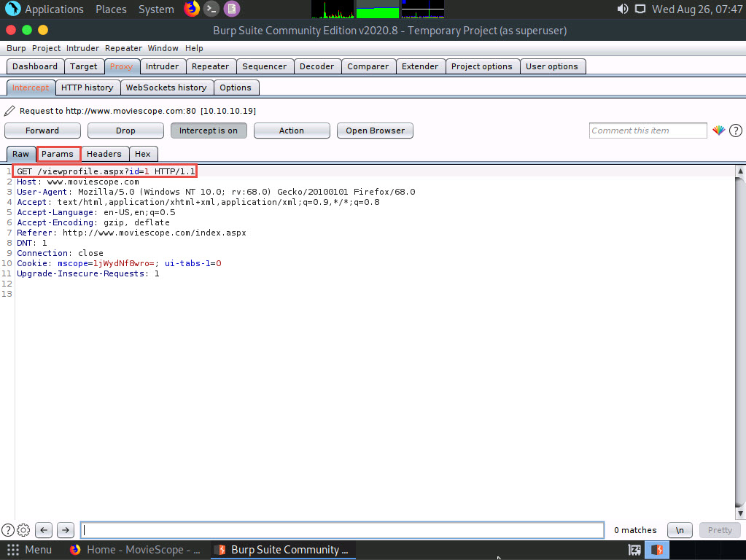Viewport: 746px width, 560px height.
Task: Toggle the \n non-printable characters button
Action: [679, 530]
